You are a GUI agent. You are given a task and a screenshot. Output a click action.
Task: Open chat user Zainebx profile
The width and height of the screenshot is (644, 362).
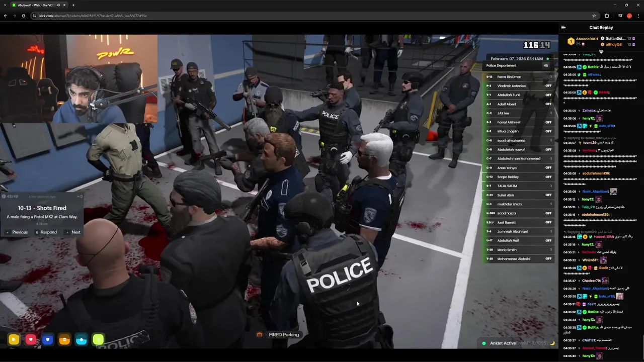589,111
